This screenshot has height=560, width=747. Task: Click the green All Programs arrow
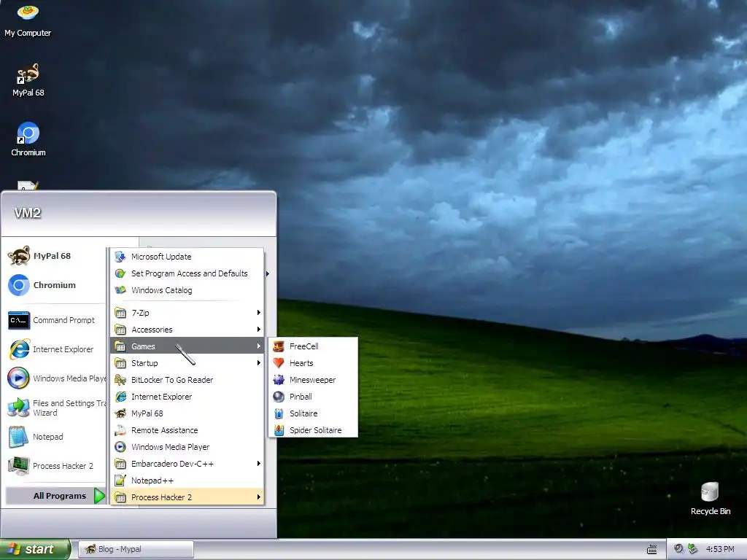coord(99,496)
